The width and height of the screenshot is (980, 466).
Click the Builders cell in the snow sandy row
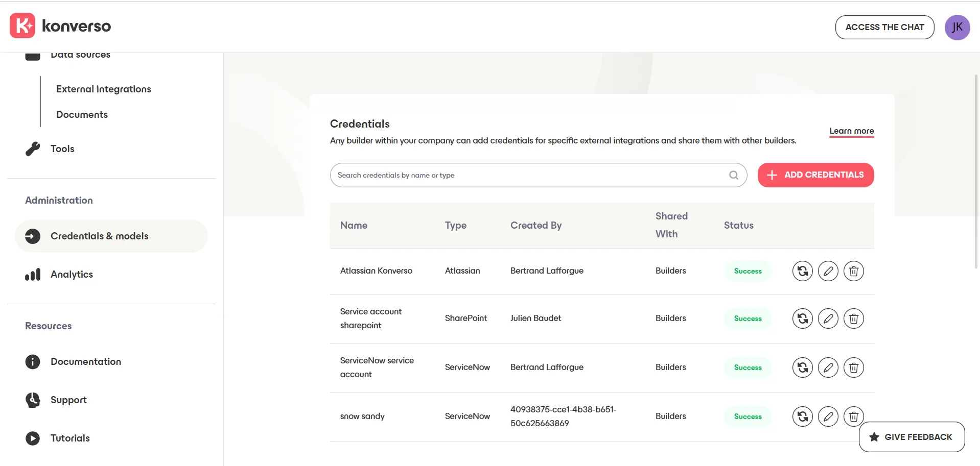click(670, 416)
